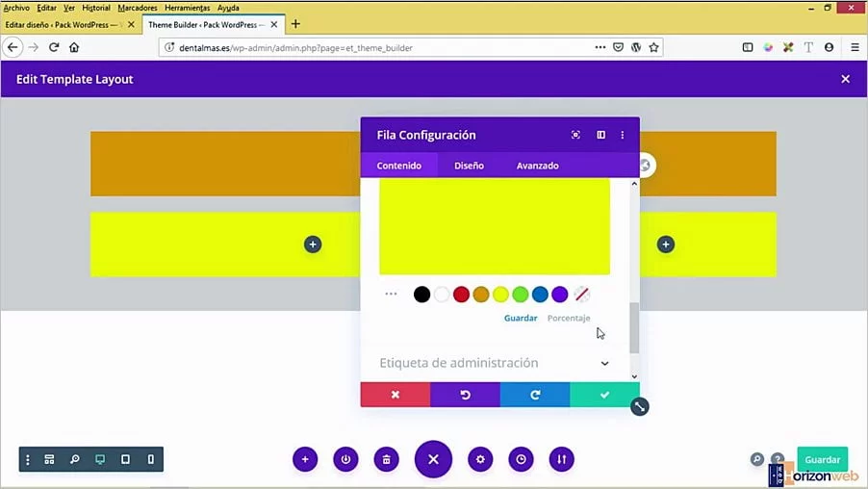Add module to the right yellow column
The height and width of the screenshot is (489, 868).
[665, 244]
